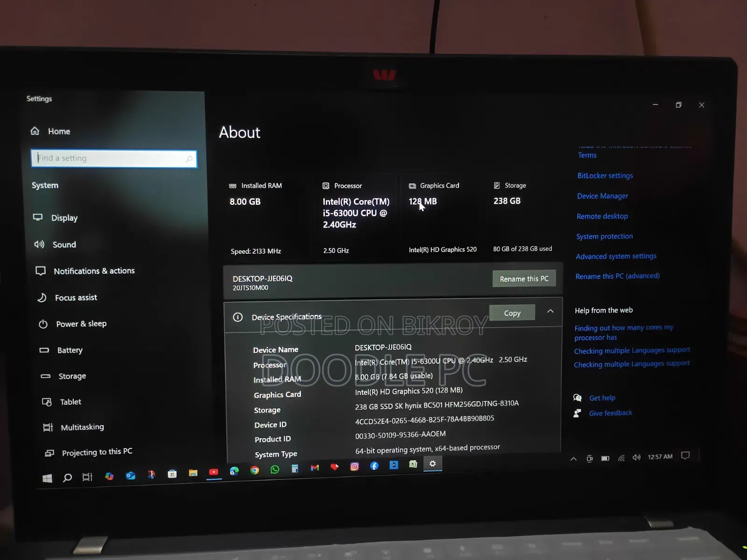Open the Windows Start menu
This screenshot has width=747, height=560.
[47, 478]
